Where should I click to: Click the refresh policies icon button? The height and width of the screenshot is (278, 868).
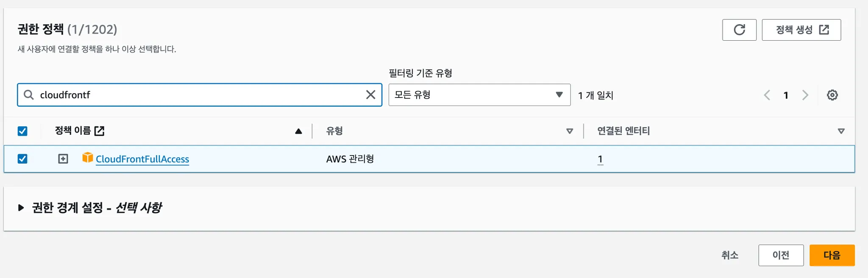[739, 30]
